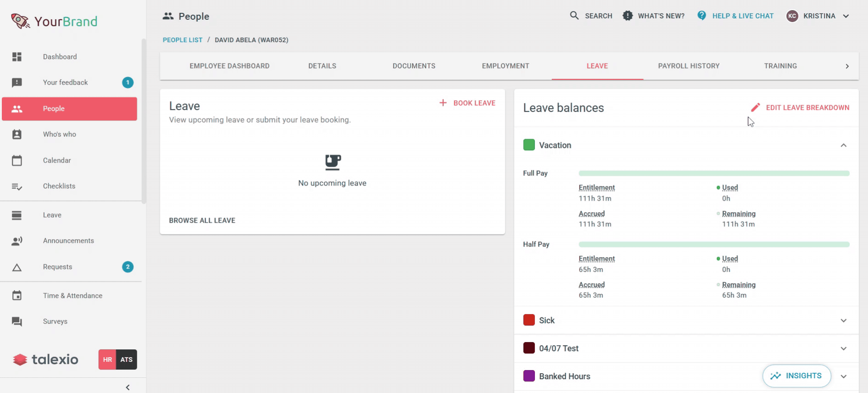Show more tabs with right arrow
868x393 pixels.
pyautogui.click(x=847, y=66)
